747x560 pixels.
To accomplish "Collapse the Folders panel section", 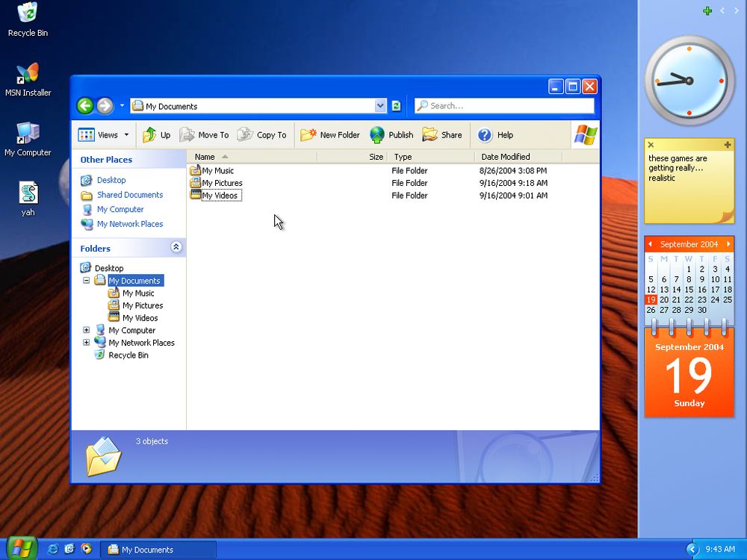I will coord(176,247).
